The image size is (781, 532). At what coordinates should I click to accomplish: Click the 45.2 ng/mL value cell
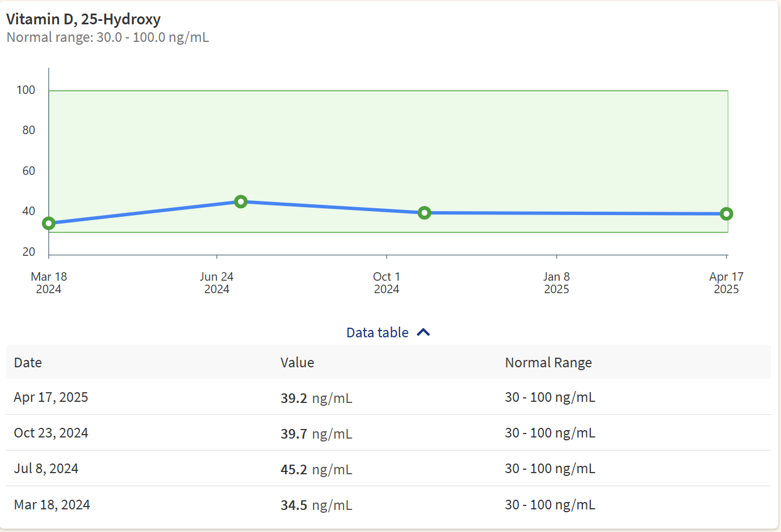coord(316,470)
